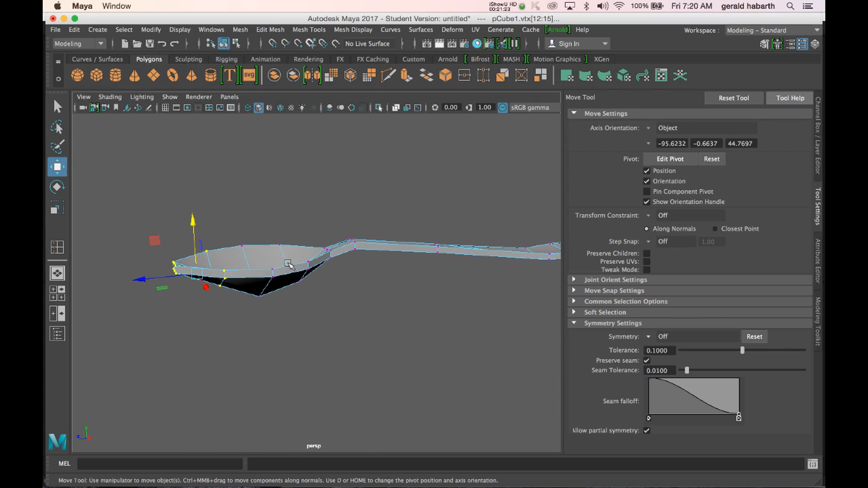Click the Reset Tool button
The height and width of the screenshot is (488, 868).
click(x=733, y=98)
